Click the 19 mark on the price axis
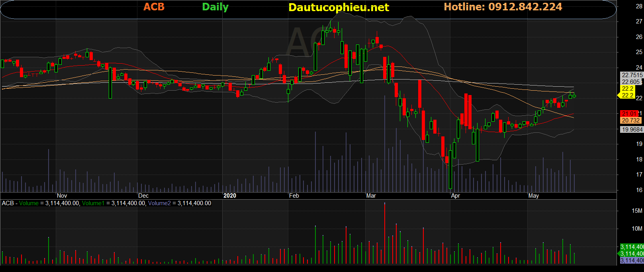 tap(639, 144)
